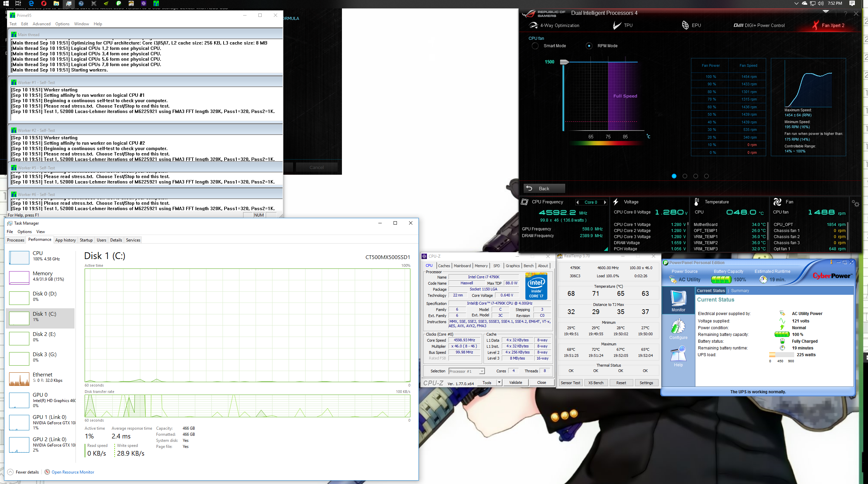Screen dimensions: 868x484
Task: Click Sensor Test in RealTemp
Action: tap(570, 383)
